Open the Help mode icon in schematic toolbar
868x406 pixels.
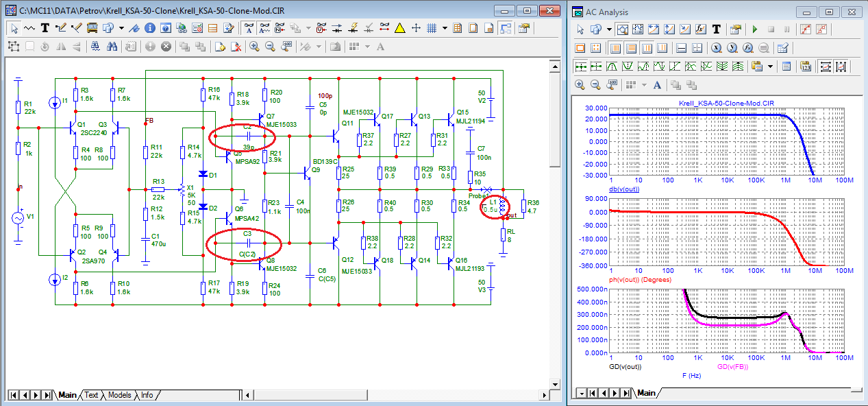pos(165,28)
